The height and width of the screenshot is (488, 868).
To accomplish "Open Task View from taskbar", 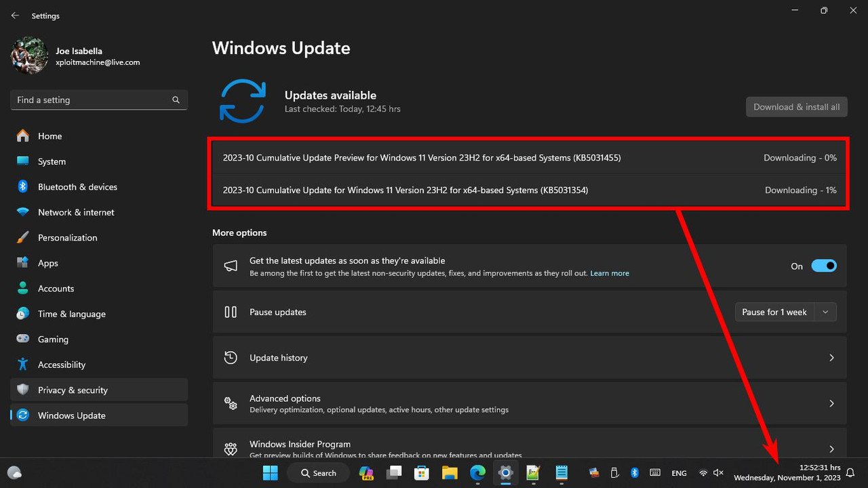I will point(394,473).
